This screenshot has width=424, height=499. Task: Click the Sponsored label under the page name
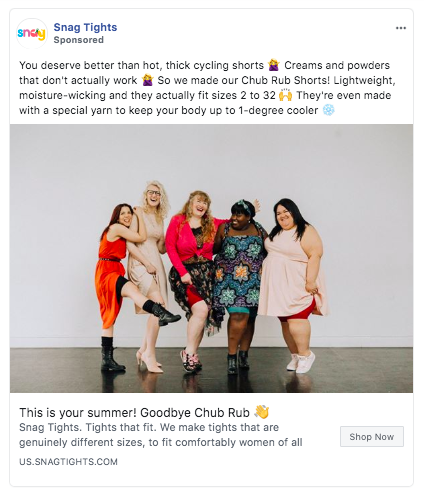point(79,40)
